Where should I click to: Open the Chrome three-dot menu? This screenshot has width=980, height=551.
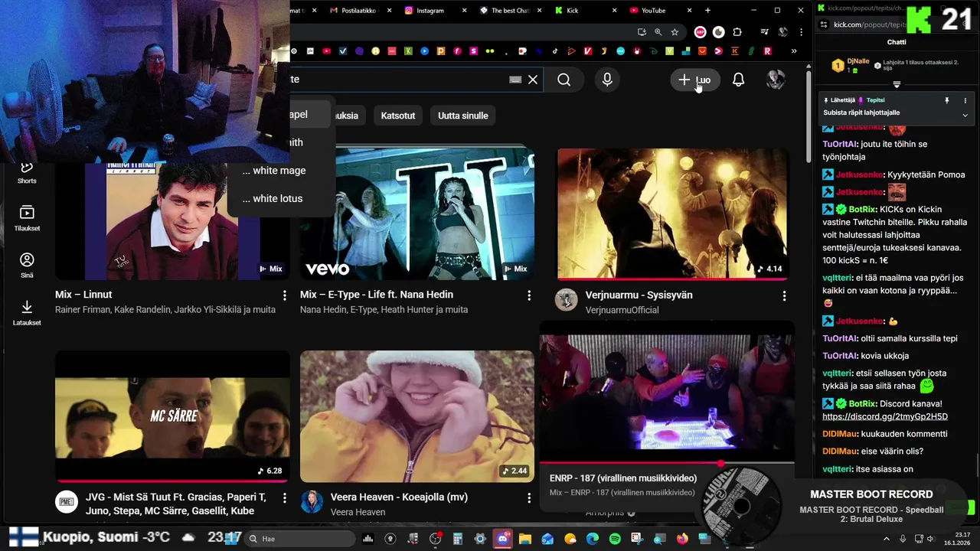coord(802,32)
